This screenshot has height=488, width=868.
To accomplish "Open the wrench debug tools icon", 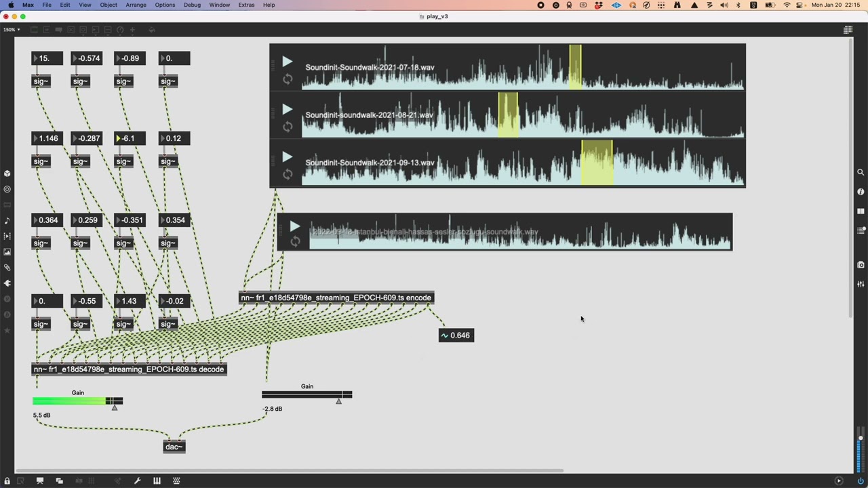I will pos(137,481).
